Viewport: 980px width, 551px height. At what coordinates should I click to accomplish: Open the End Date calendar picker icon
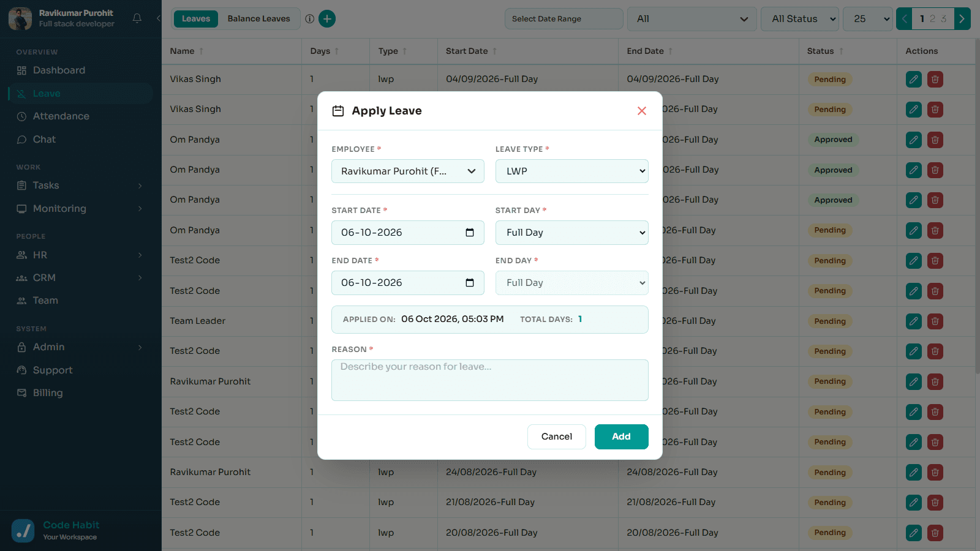470,283
